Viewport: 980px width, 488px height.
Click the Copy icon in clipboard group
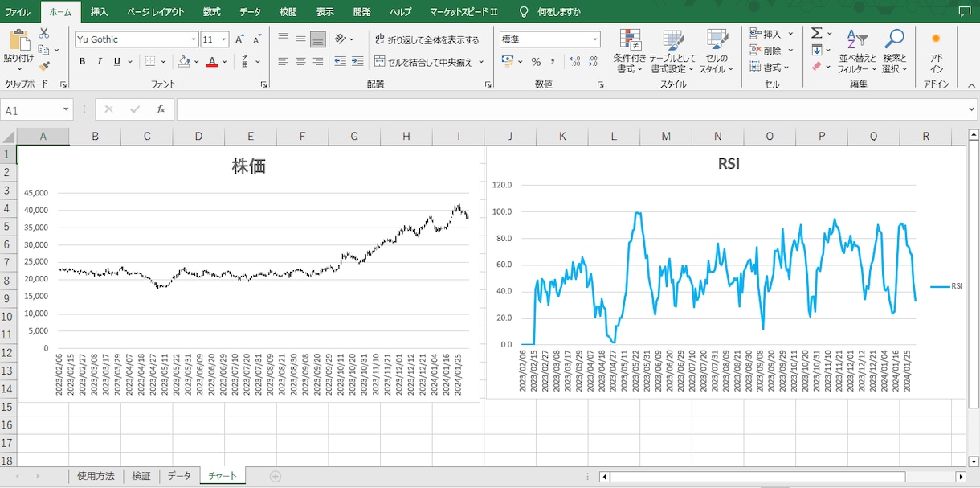(x=43, y=50)
